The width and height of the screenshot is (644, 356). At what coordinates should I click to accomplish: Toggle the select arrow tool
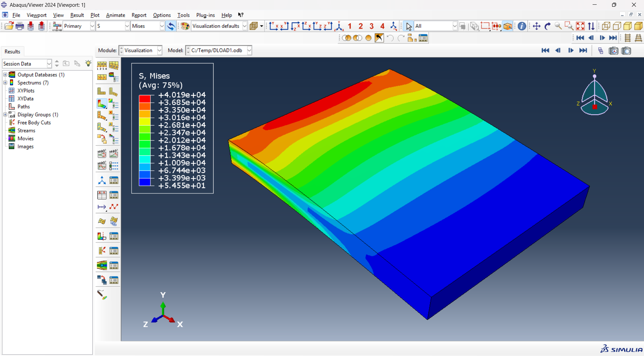pyautogui.click(x=408, y=26)
